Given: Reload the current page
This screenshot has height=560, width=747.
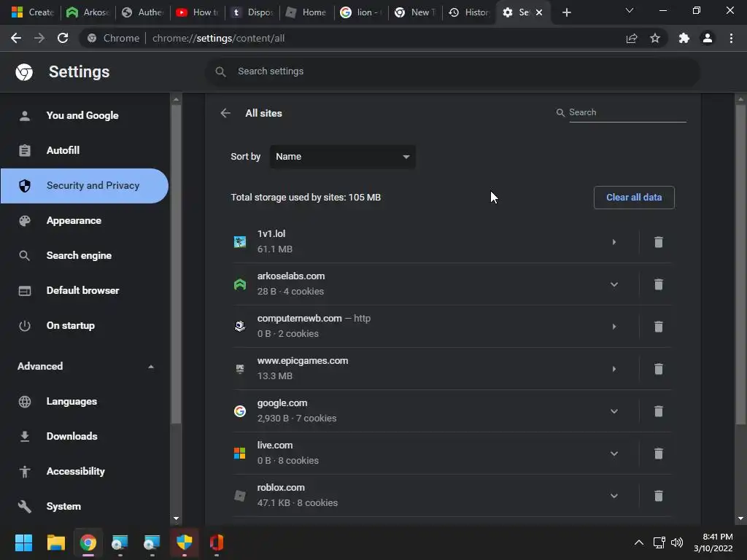Looking at the screenshot, I should (63, 38).
